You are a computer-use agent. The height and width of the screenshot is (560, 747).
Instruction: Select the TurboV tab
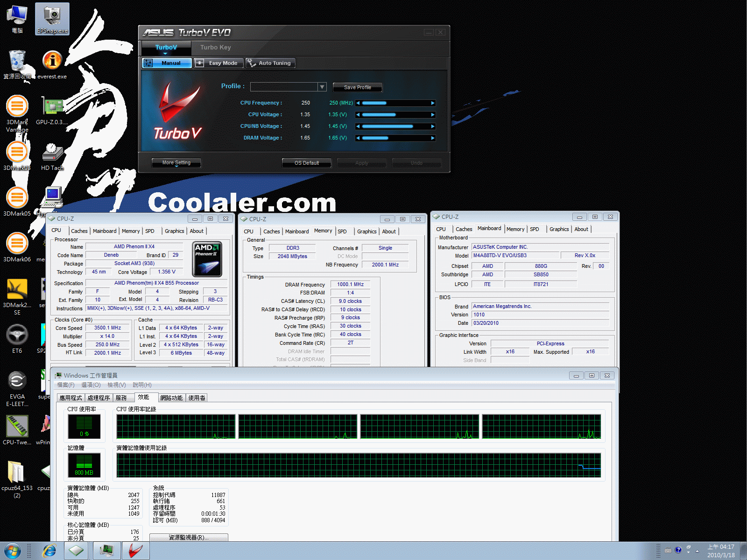pyautogui.click(x=166, y=47)
